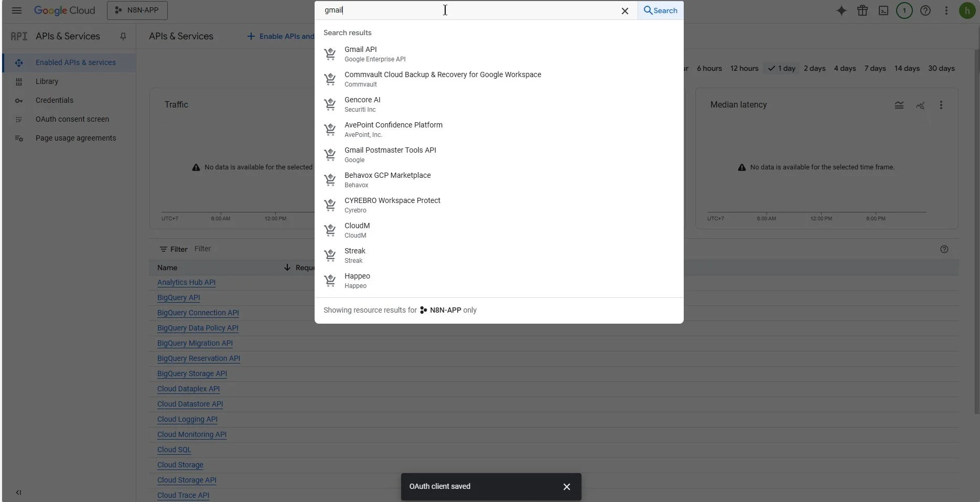Select the 1 day time range
Screen dimensions: 980x502
click(x=781, y=68)
